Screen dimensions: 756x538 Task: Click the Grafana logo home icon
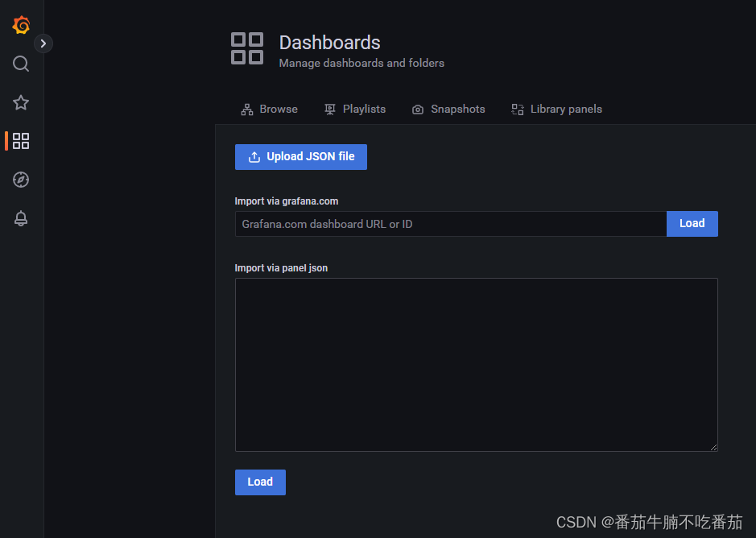[21, 25]
